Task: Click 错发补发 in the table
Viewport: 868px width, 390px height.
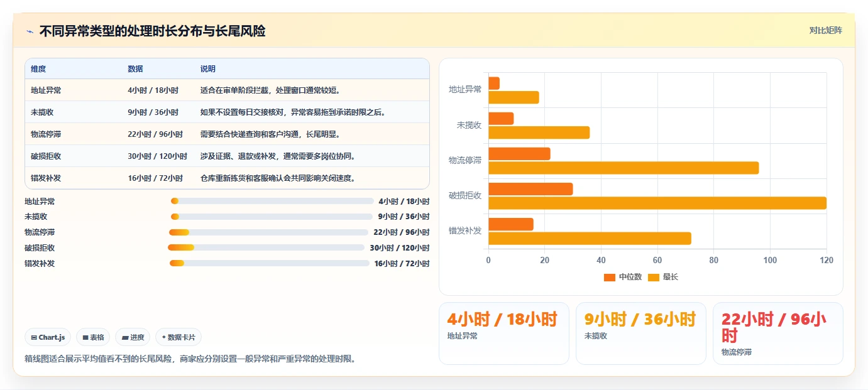Action: (46, 178)
